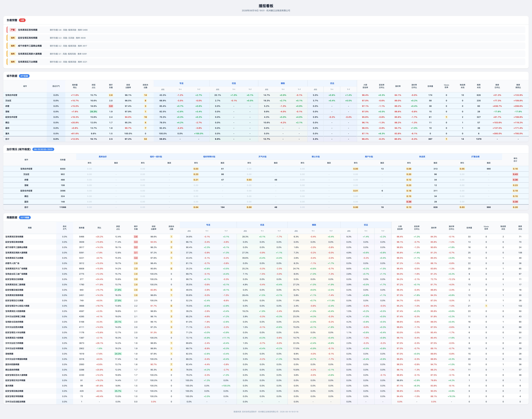The width and height of the screenshot is (532, 419).
Task: Click 6808 推单量 in 开元广场商圈 row
Action: tap(82, 269)
